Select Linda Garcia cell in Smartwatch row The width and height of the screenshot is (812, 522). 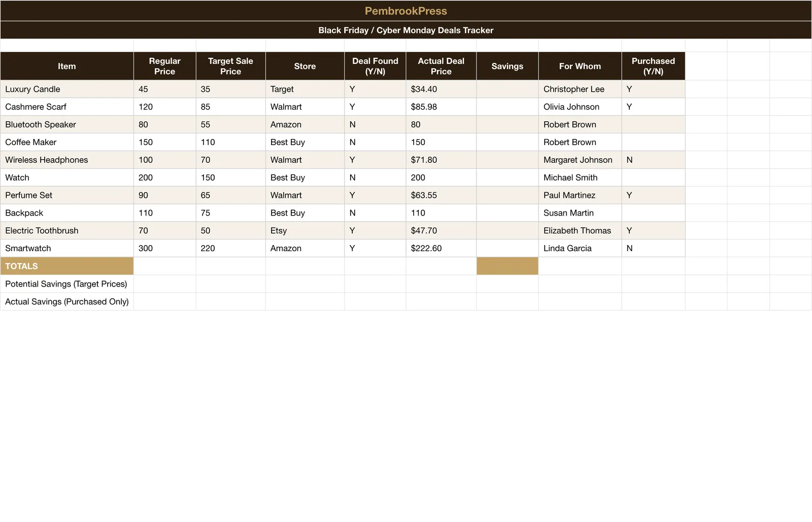pos(580,248)
